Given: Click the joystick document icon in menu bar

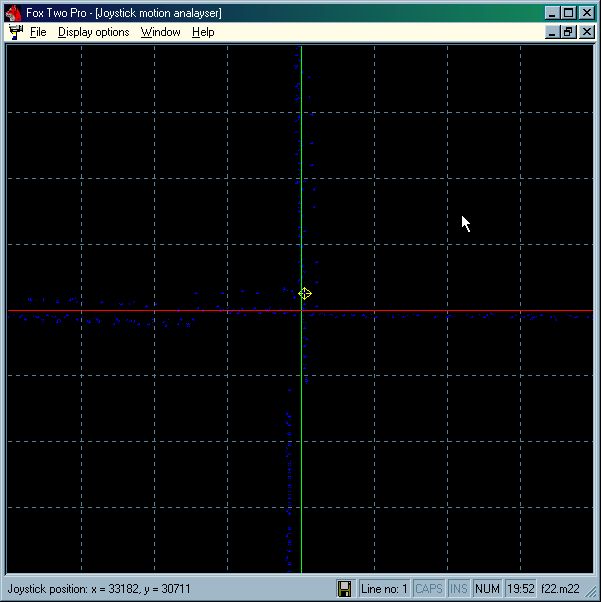Looking at the screenshot, I should pyautogui.click(x=15, y=32).
